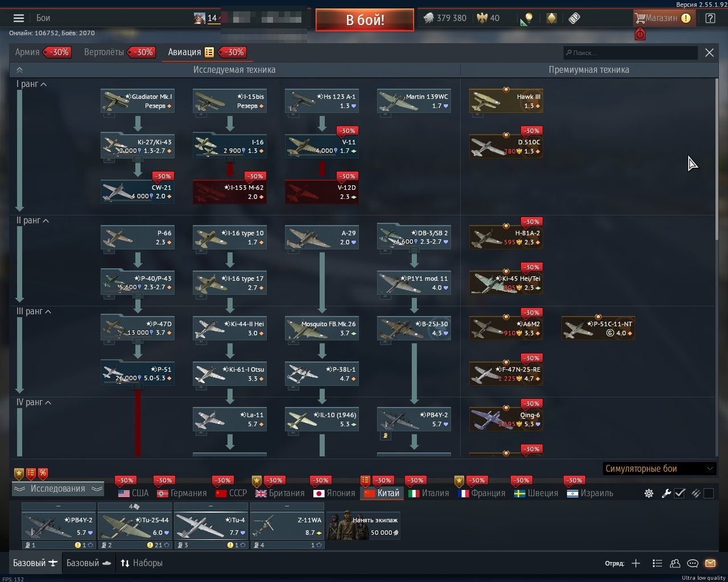
Task: Select PB4Y-2 in crew slot 1
Action: point(59,525)
